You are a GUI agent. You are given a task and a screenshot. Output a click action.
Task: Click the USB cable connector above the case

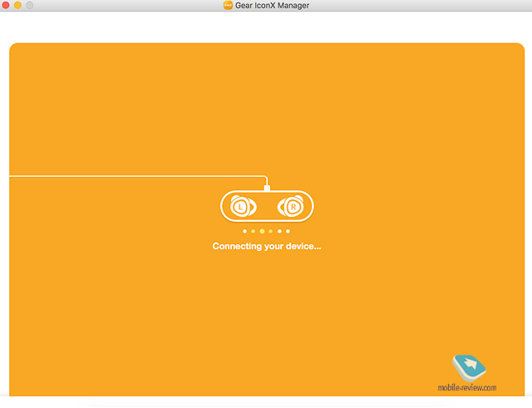click(267, 188)
